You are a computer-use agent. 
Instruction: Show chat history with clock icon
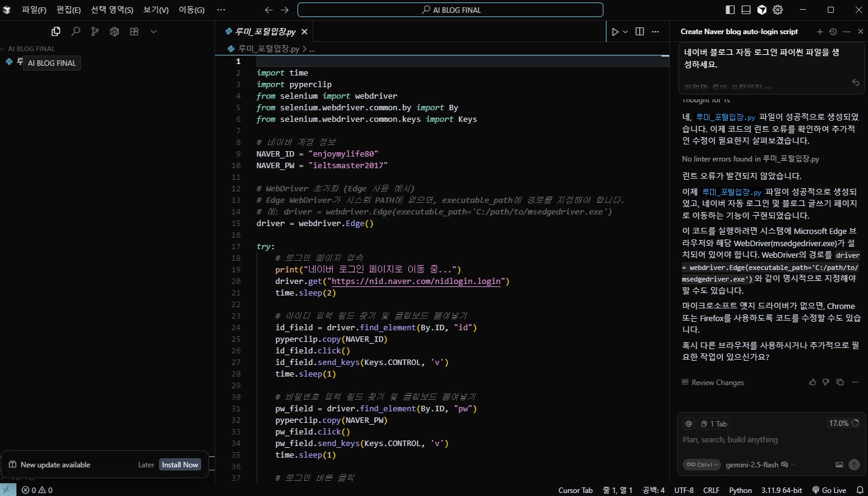[x=833, y=32]
